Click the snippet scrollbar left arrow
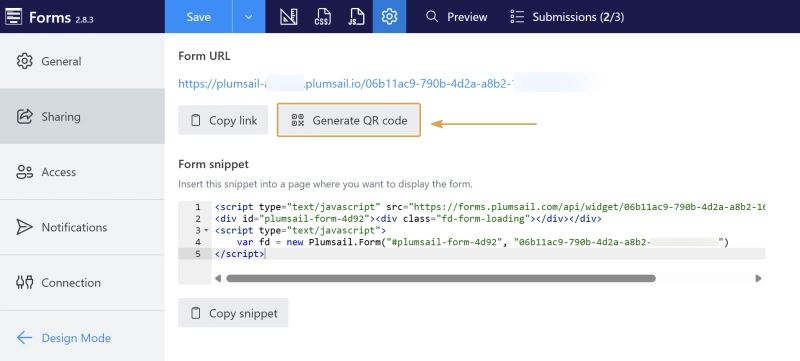 (218, 278)
